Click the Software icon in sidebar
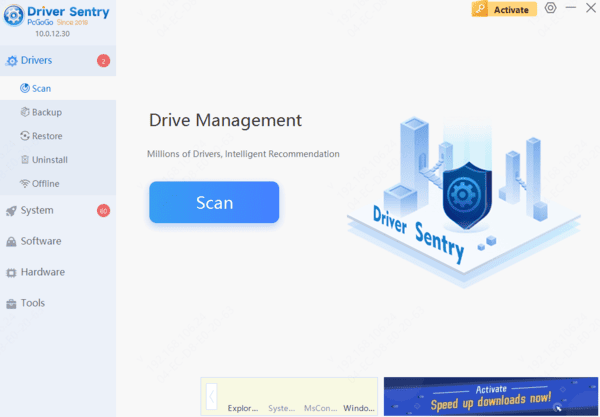 pyautogui.click(x=11, y=241)
